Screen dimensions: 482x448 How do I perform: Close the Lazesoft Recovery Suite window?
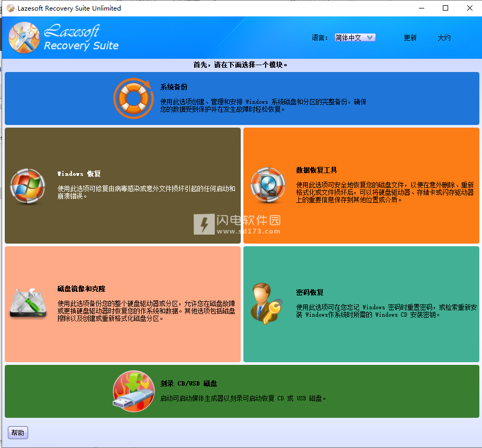470,8
